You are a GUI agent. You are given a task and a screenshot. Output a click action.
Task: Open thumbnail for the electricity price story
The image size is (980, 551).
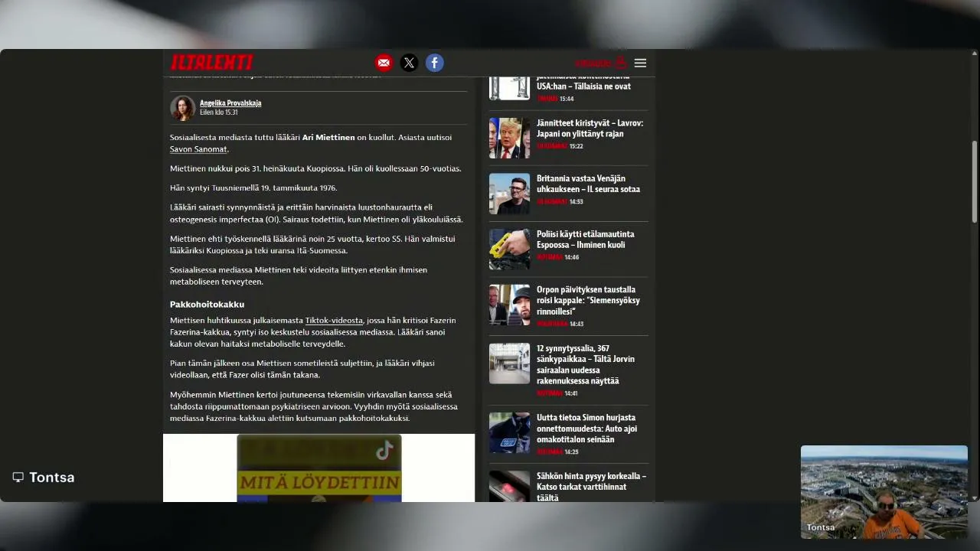click(509, 486)
